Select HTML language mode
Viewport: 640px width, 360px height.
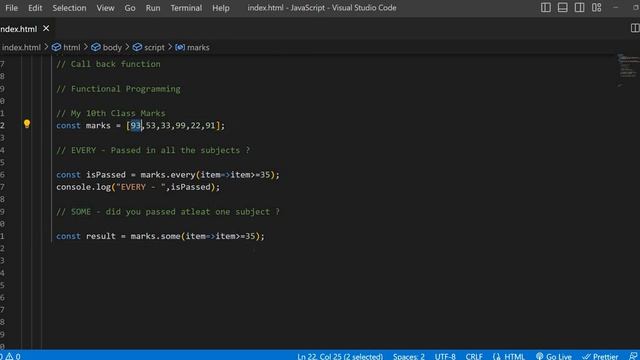click(x=509, y=356)
